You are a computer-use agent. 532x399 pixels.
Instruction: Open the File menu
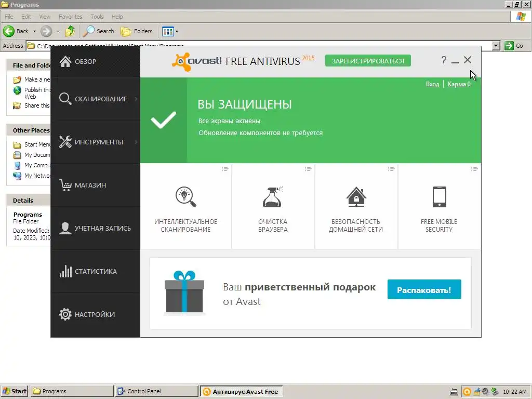pos(9,17)
